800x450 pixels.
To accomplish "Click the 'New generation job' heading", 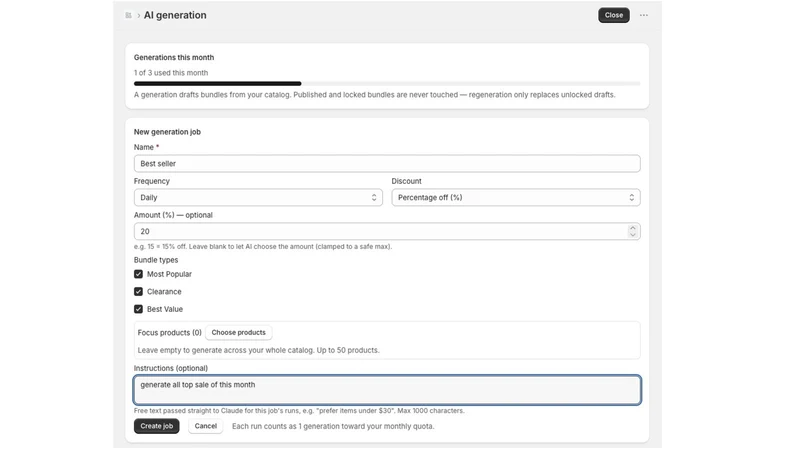I will (x=167, y=132).
